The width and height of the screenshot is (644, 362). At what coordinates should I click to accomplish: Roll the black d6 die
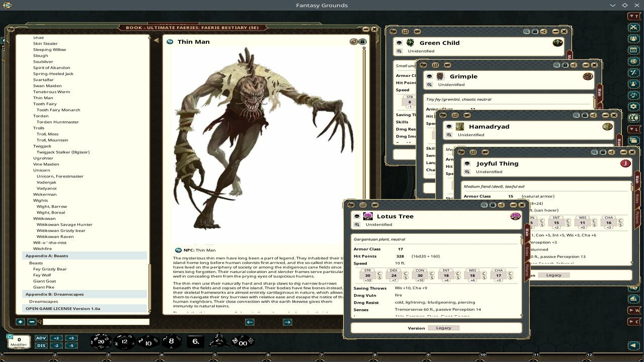(x=196, y=341)
